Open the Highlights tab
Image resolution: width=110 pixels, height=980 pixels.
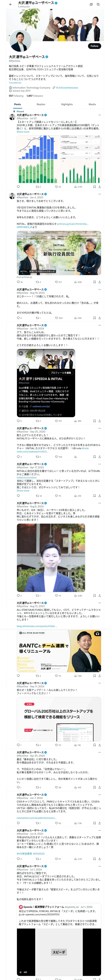(67, 104)
